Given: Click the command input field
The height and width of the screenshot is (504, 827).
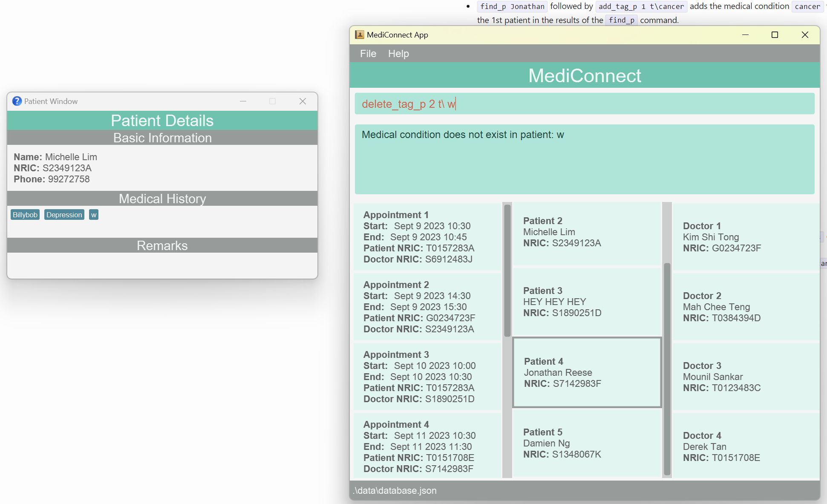Looking at the screenshot, I should pyautogui.click(x=584, y=104).
